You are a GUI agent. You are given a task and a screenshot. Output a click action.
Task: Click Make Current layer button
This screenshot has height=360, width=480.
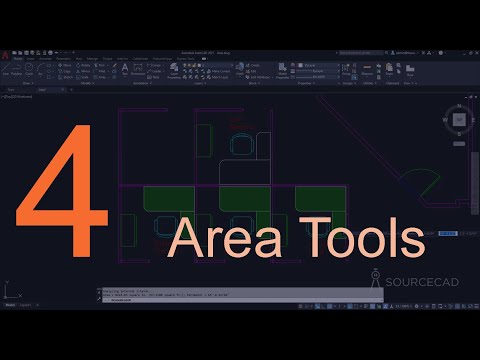point(219,71)
